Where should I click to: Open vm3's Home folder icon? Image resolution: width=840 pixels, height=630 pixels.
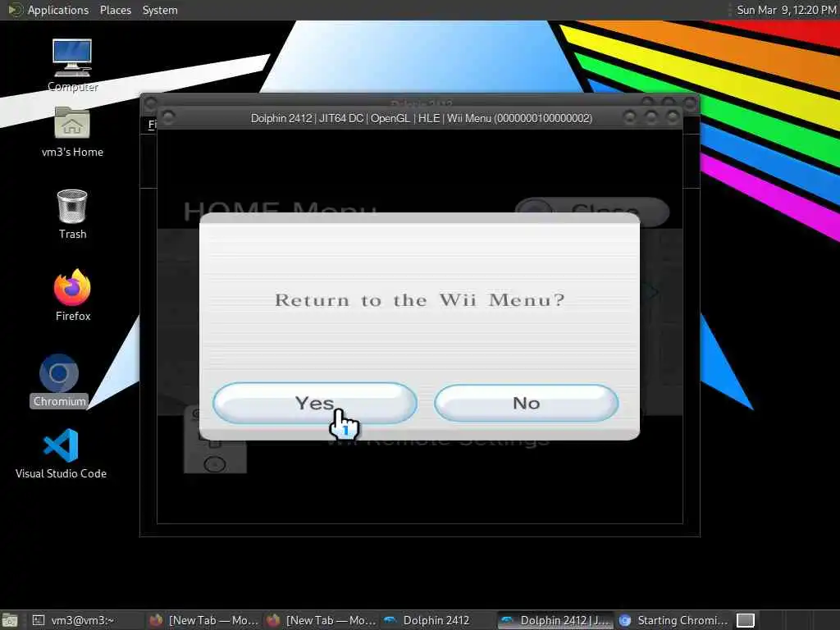coord(72,132)
